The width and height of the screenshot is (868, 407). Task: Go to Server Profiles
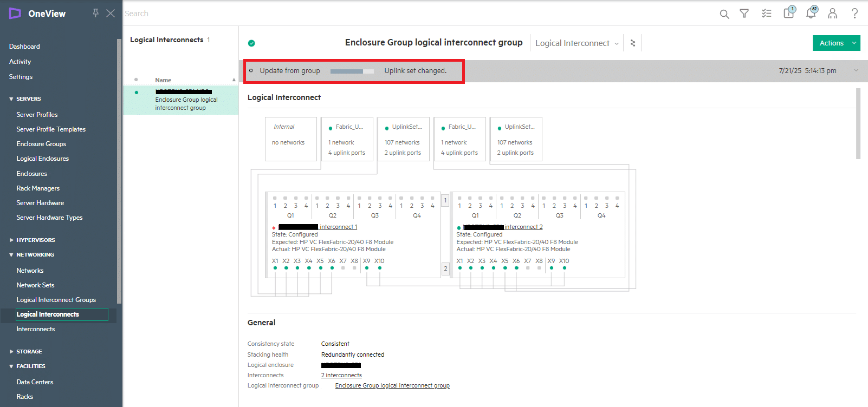click(37, 115)
